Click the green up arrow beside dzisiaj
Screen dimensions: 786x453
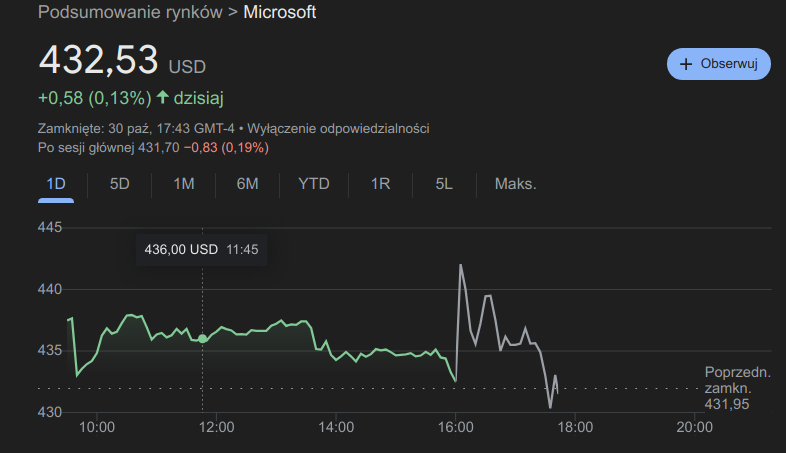click(x=163, y=98)
